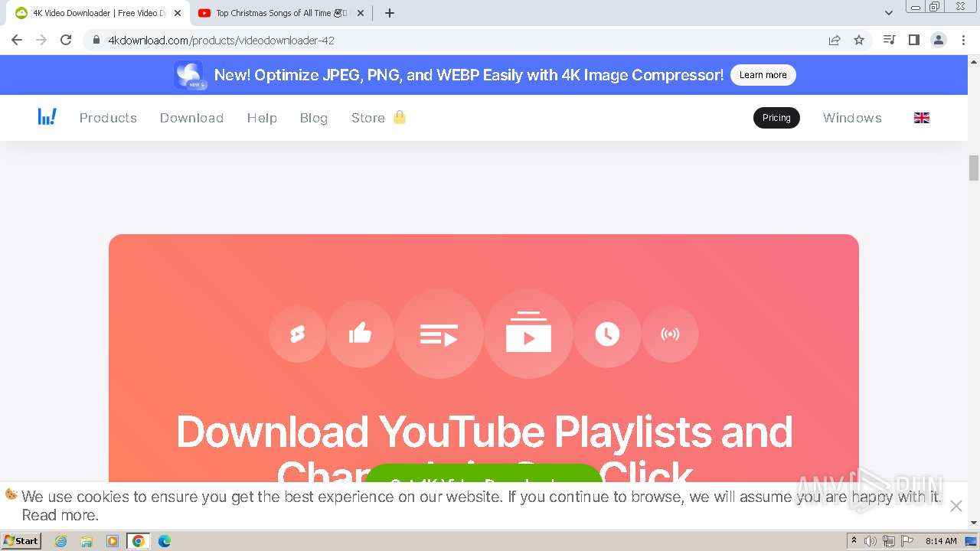This screenshot has height=551, width=980.
Task: Expand the Chrome tab search dropdown
Action: point(889,13)
